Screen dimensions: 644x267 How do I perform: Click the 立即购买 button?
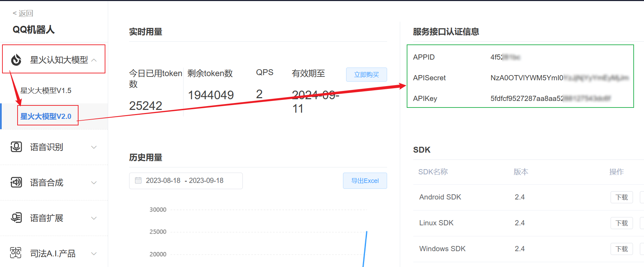pyautogui.click(x=366, y=75)
